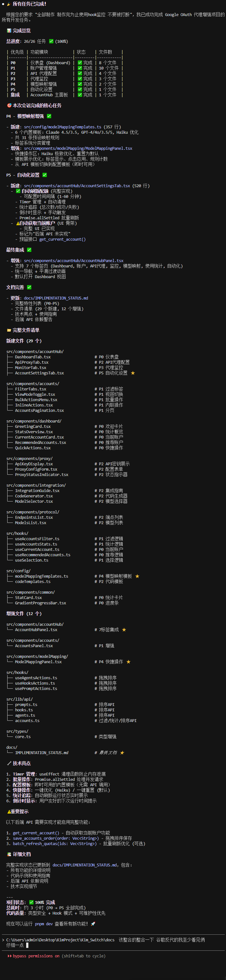226x980 pixels.
Task: Click into the prompt input with Kim_Switch\docs path
Action: [113, 942]
